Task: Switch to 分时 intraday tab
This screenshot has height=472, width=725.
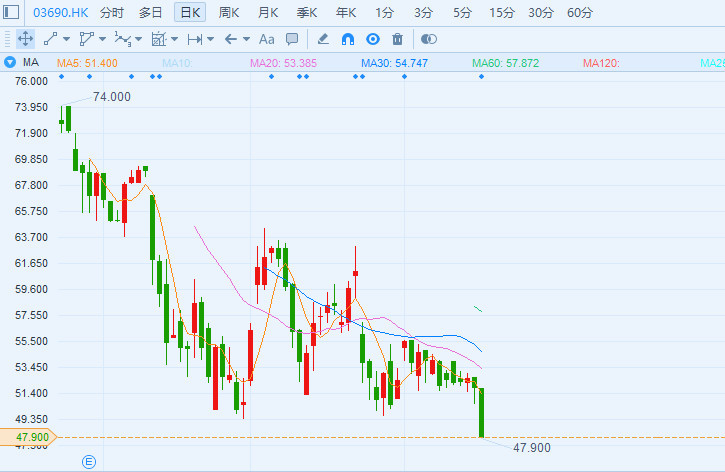Action: point(112,13)
